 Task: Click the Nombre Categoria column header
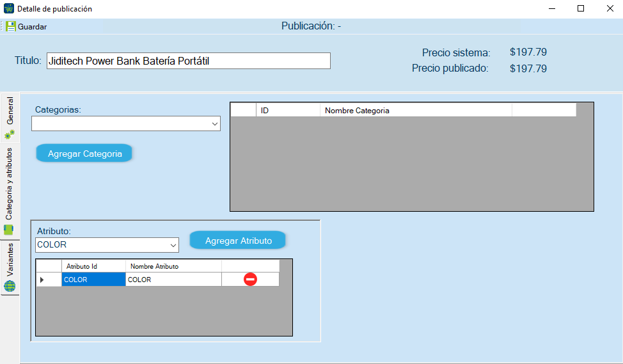pyautogui.click(x=416, y=110)
